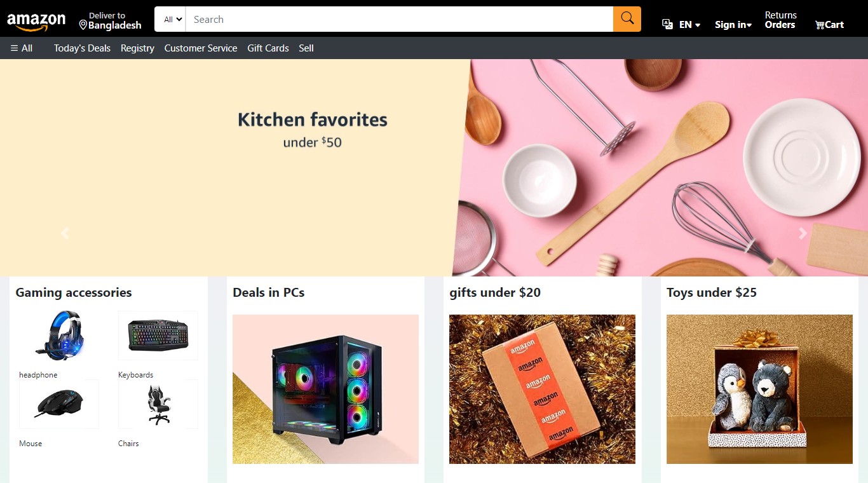The height and width of the screenshot is (483, 868).
Task: Advance to the next carousel slide
Action: pos(803,233)
